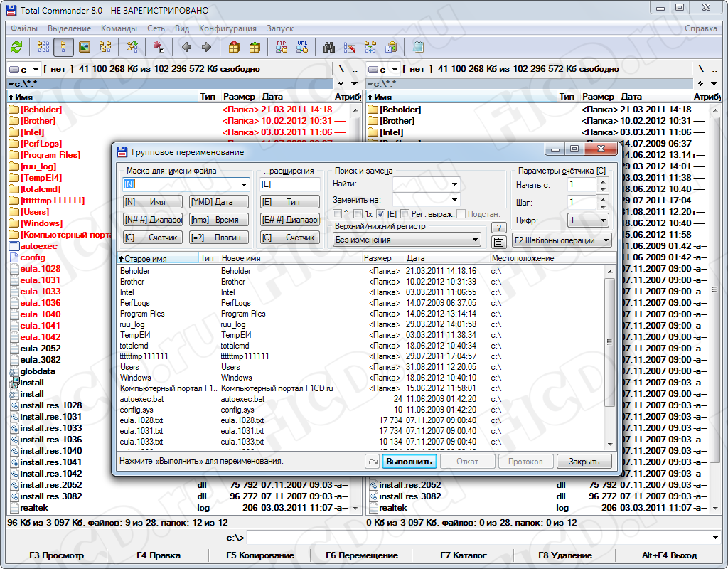Screen dimensions: 728x569
Task: Decrease the Шаг value with down arrow
Action: [603, 206]
